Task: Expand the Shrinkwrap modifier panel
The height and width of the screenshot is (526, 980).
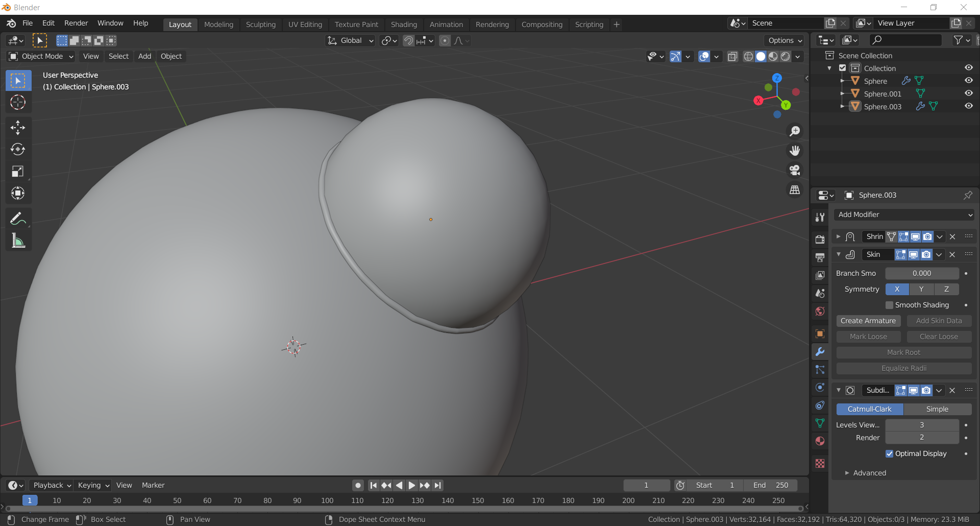Action: click(x=838, y=236)
